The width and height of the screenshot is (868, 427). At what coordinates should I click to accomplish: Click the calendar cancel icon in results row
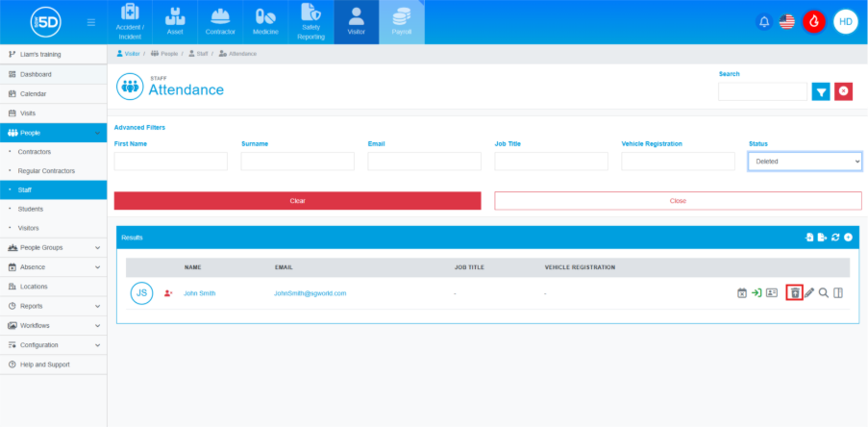click(x=742, y=292)
